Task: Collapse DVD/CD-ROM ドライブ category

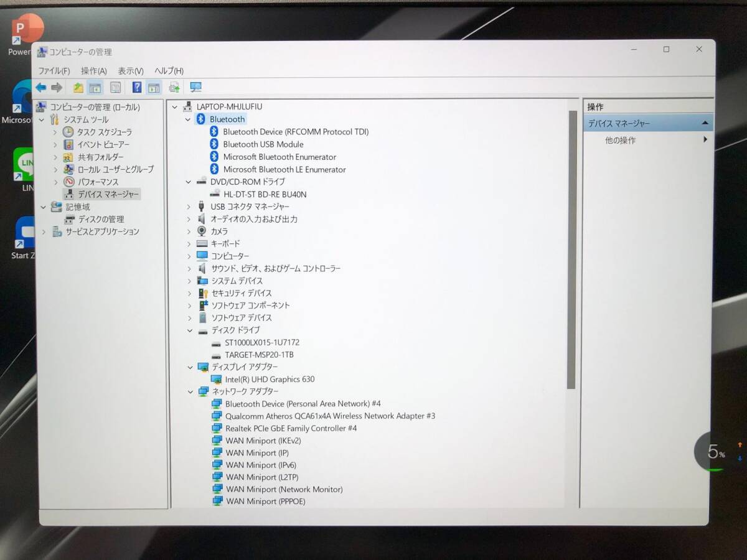Action: click(189, 182)
